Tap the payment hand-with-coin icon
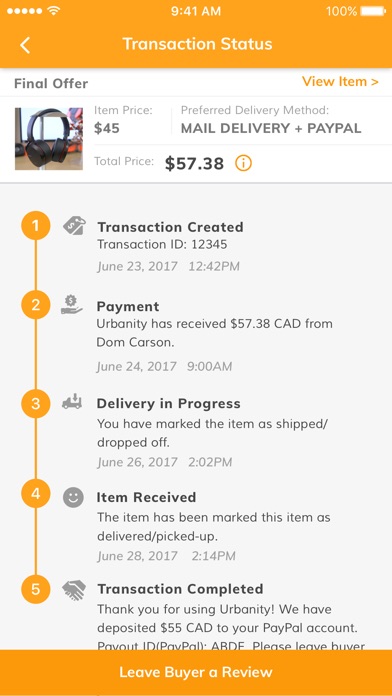This screenshot has height=696, width=392. pyautogui.click(x=71, y=305)
